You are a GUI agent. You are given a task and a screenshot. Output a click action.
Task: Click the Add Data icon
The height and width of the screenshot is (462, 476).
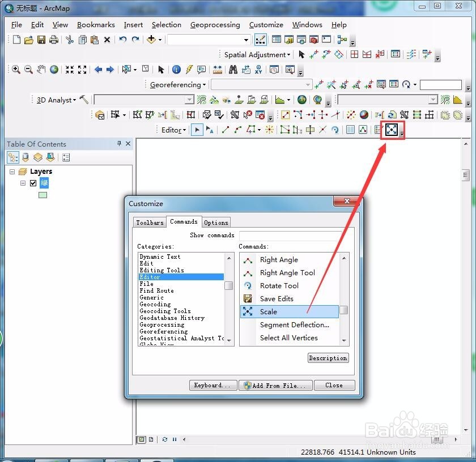[x=151, y=40]
